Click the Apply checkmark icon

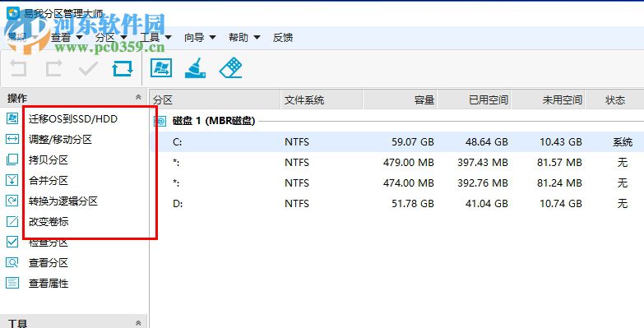click(88, 68)
